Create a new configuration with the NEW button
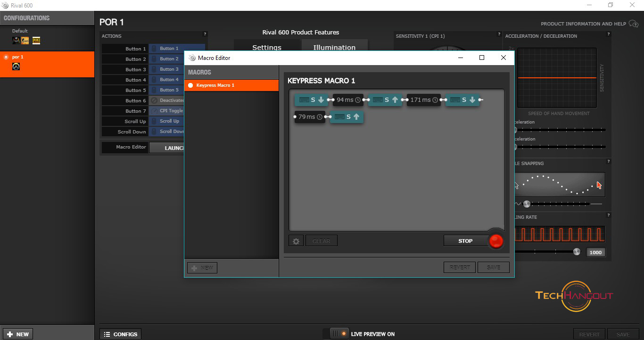This screenshot has width=644, height=340. click(18, 334)
